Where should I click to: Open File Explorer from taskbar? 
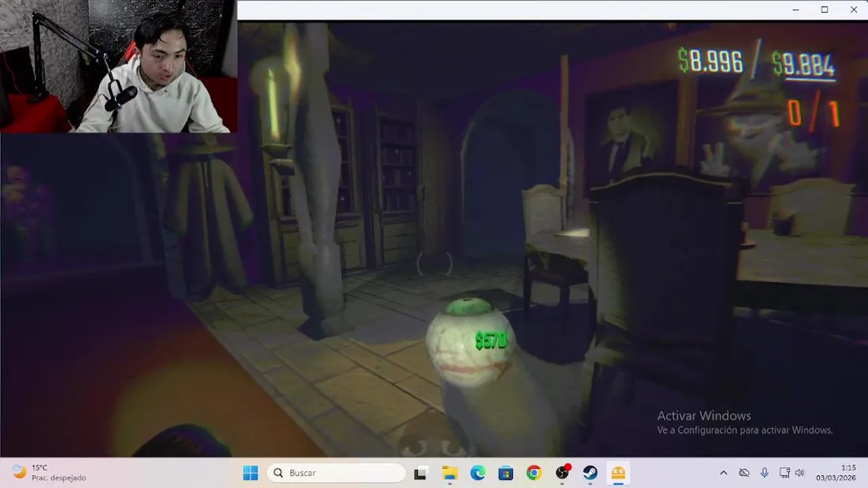point(450,472)
